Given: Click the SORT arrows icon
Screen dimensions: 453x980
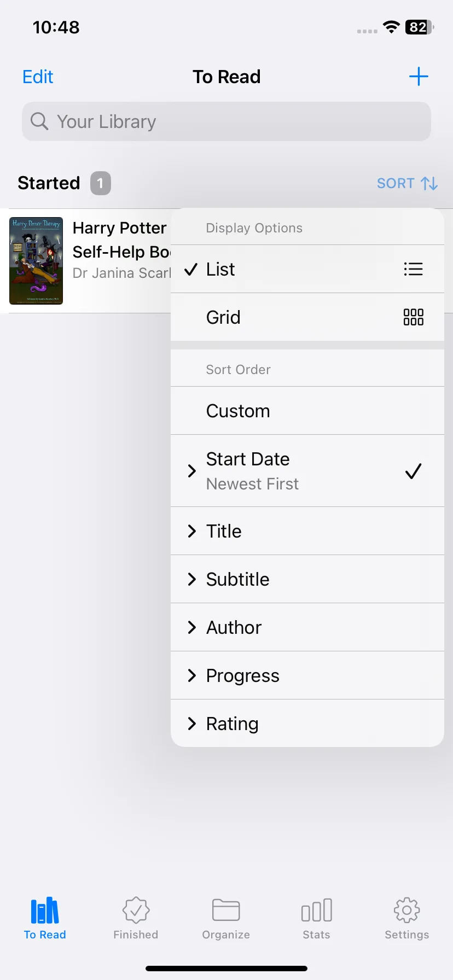Looking at the screenshot, I should 429,183.
